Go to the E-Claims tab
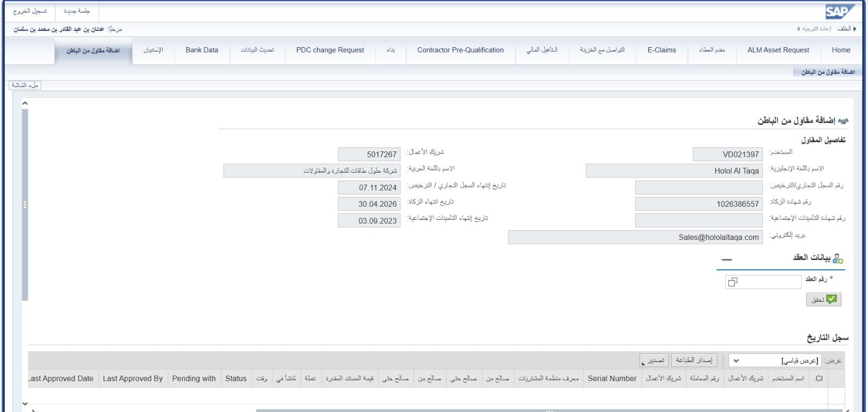868x412 pixels. point(661,50)
